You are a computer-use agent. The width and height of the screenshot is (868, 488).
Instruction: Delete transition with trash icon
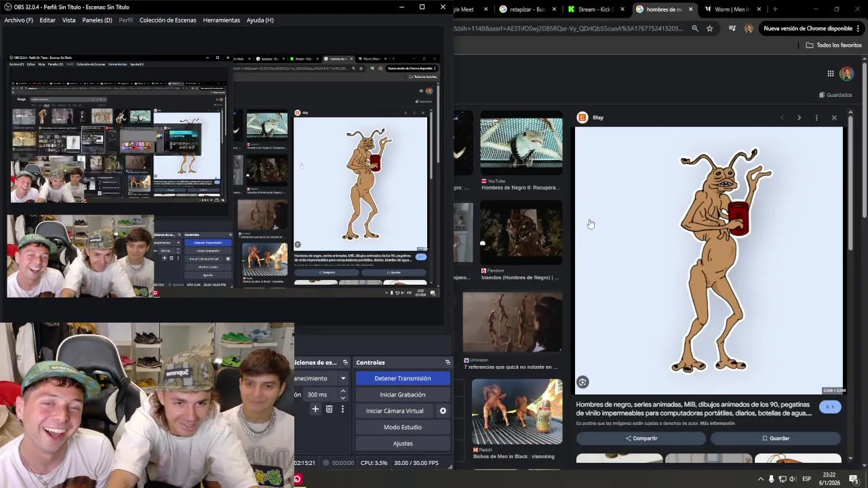(x=329, y=409)
